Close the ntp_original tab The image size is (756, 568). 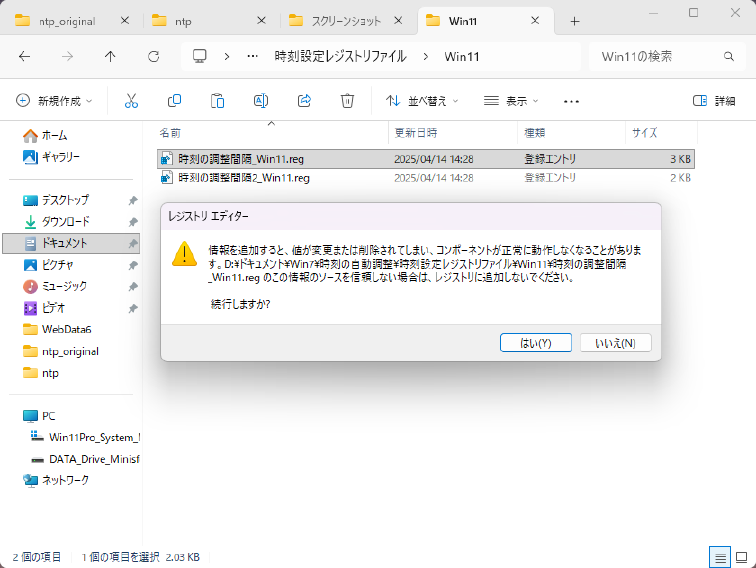(124, 20)
